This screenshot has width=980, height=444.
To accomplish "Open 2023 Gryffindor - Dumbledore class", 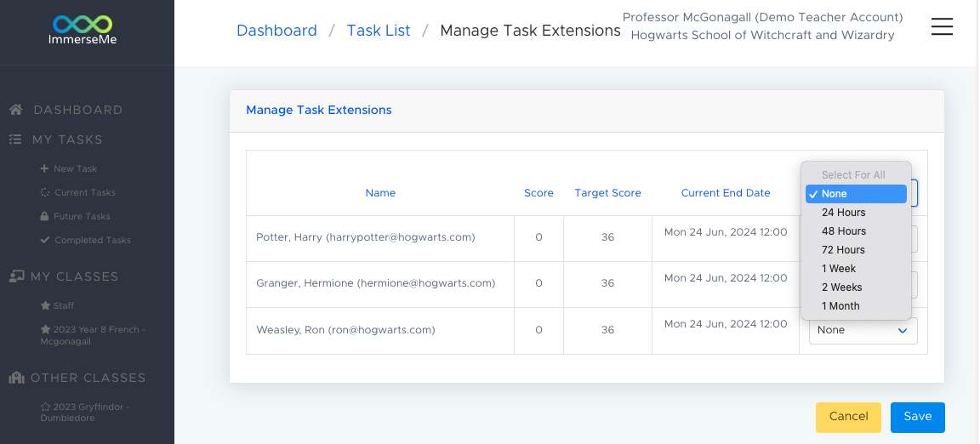I will 85,413.
